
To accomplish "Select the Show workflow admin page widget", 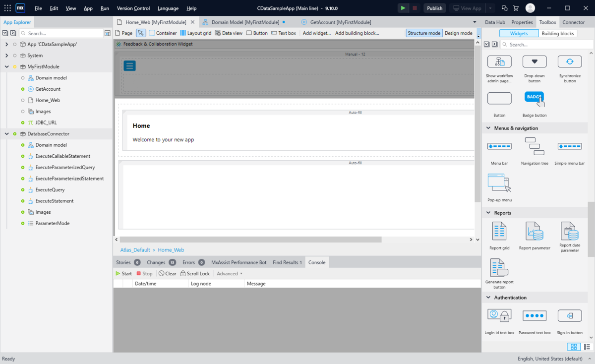I will 499,69.
